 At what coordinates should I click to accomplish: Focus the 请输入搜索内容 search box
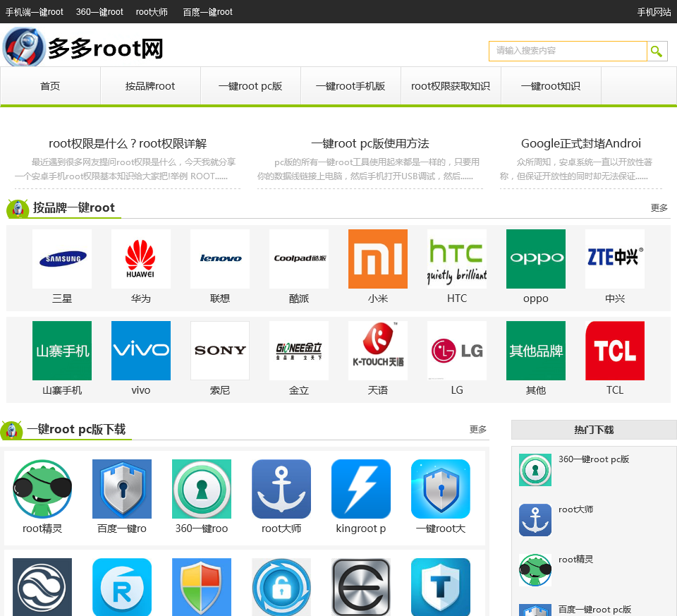568,51
